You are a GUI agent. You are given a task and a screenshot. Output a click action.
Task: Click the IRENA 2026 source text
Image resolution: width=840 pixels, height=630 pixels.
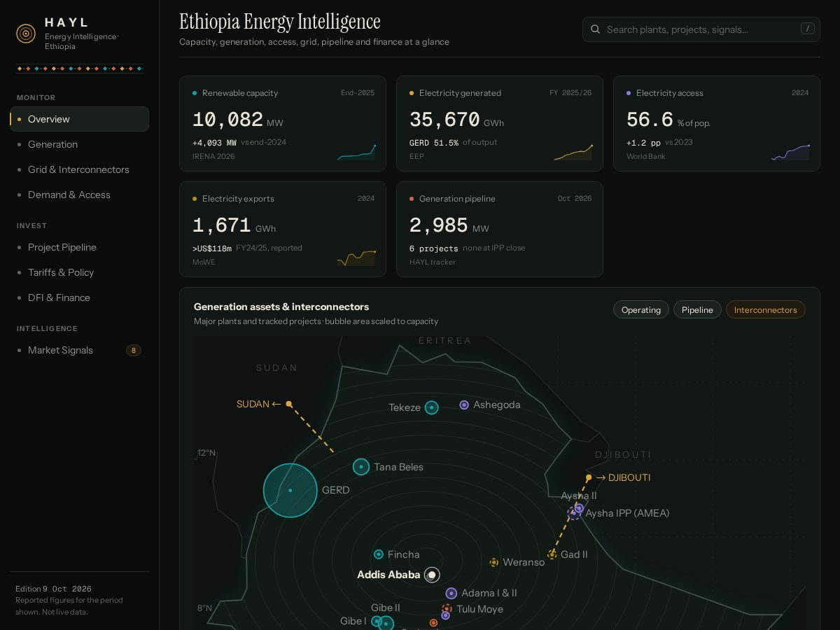[213, 156]
